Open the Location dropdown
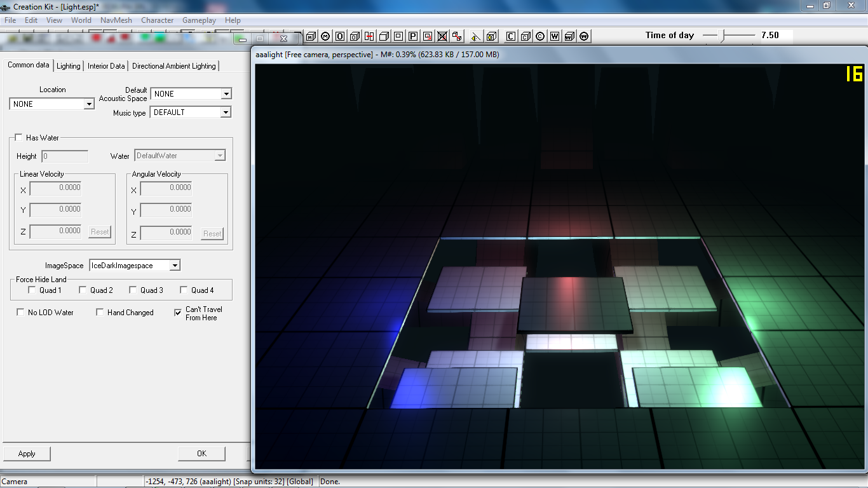The height and width of the screenshot is (488, 868). [89, 104]
